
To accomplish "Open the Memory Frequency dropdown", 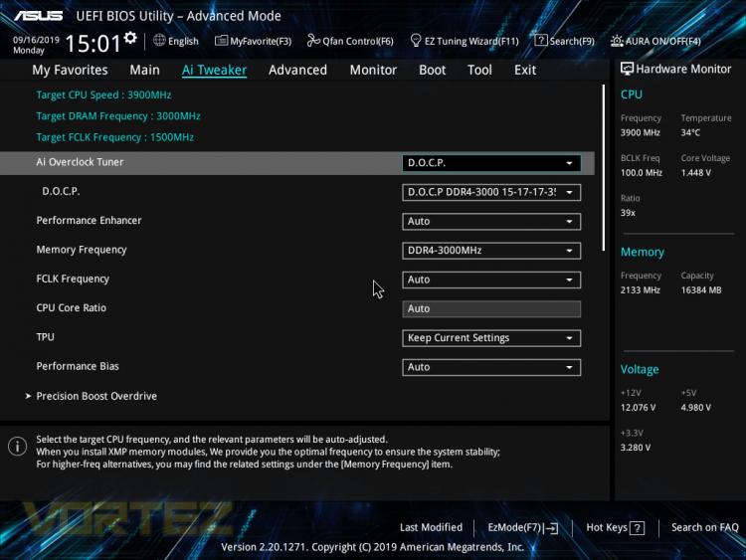I will 491,251.
